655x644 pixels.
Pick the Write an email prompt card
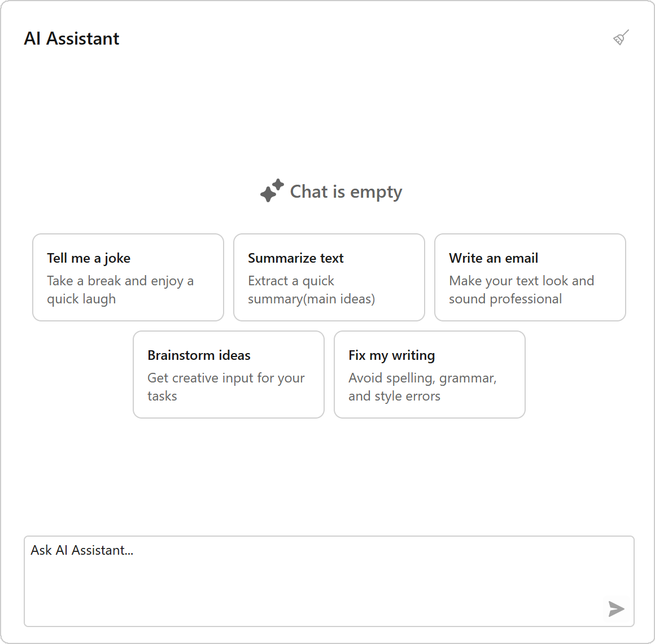pyautogui.click(x=530, y=277)
